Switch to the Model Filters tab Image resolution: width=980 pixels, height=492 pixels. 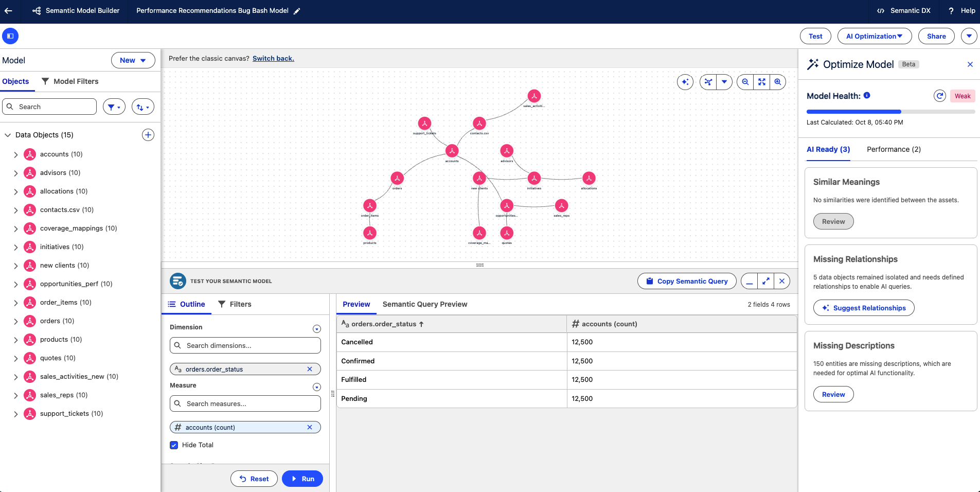[x=70, y=81]
